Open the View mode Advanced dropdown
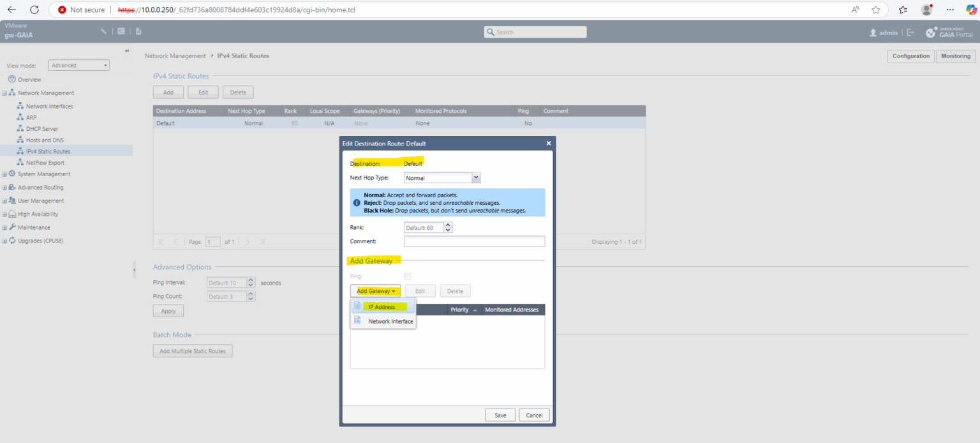Viewport: 980px width, 443px height. point(78,64)
